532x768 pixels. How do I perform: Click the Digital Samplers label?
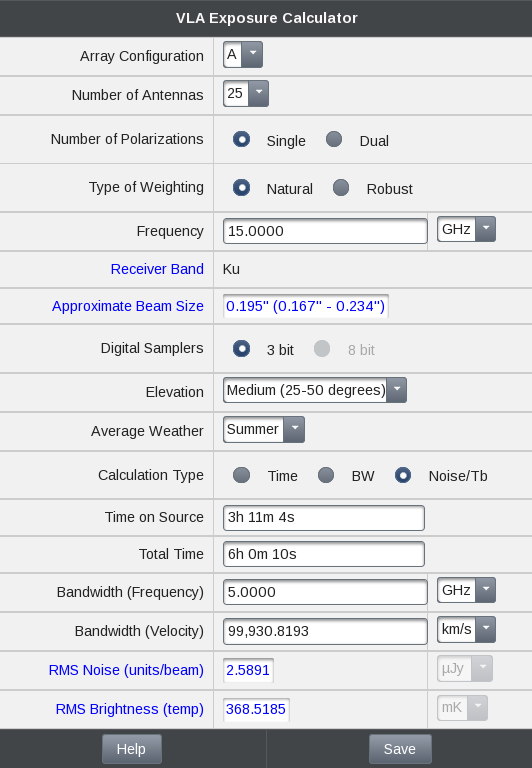coord(152,348)
